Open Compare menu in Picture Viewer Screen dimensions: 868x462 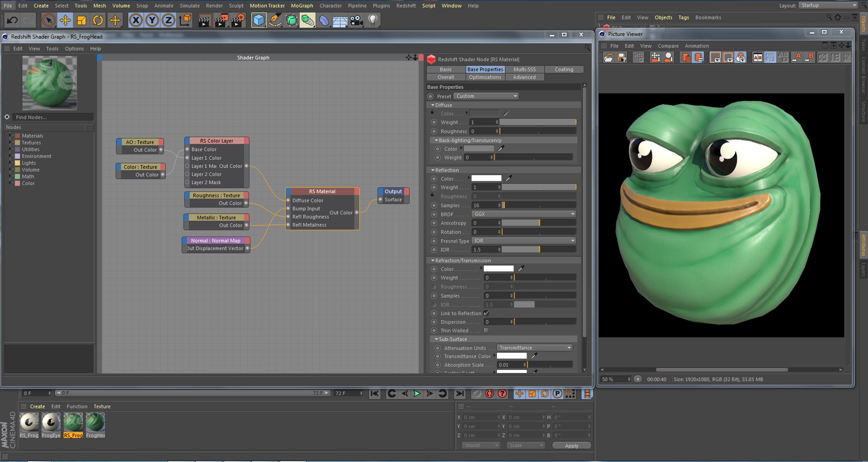pos(668,46)
